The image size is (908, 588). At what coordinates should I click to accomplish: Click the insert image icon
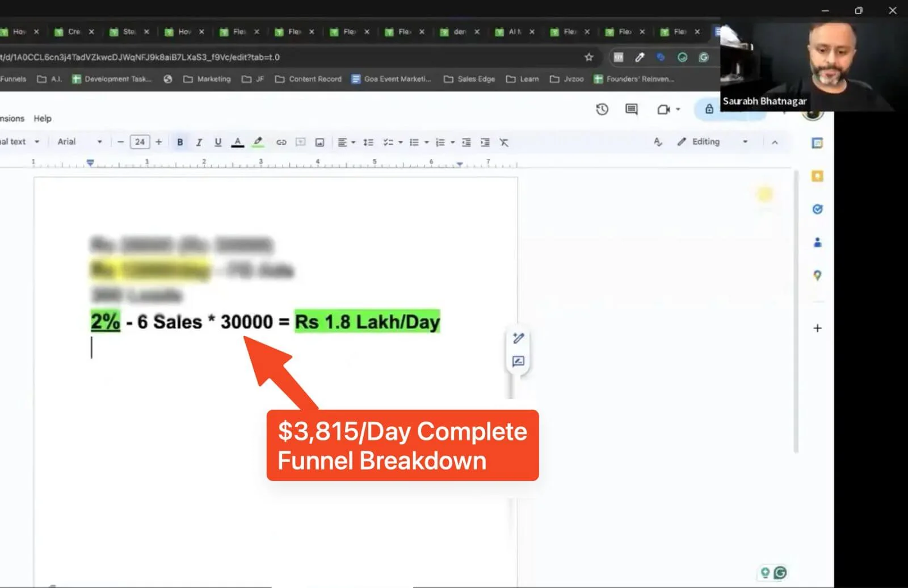tap(320, 142)
